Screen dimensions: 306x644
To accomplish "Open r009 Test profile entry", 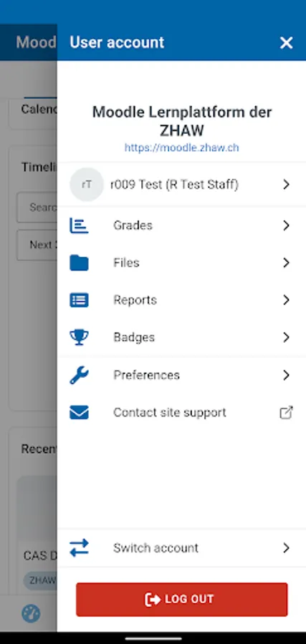I will tap(181, 185).
